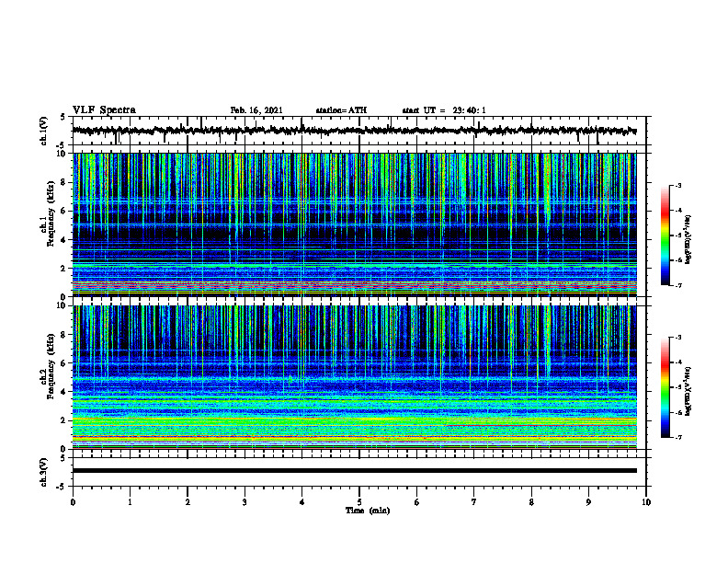
Task: Click the "ch.3(V)" axis label
Action: [x=44, y=472]
